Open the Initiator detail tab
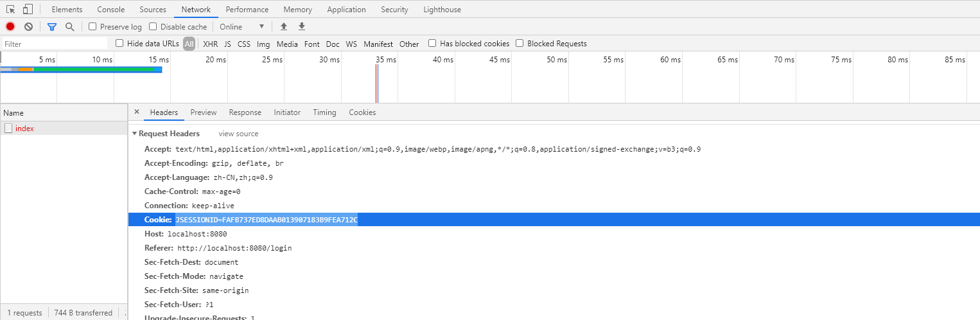980x320 pixels. pos(287,112)
